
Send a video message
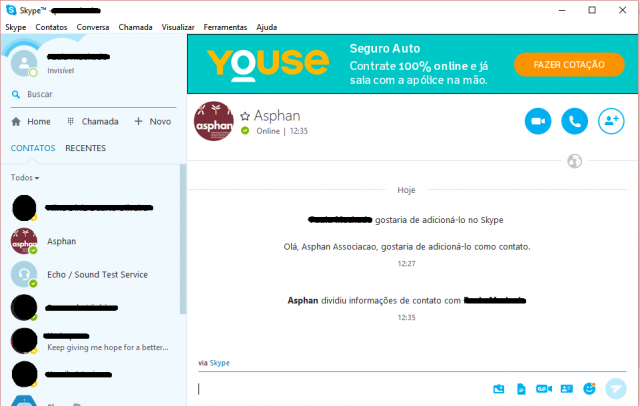[544, 389]
